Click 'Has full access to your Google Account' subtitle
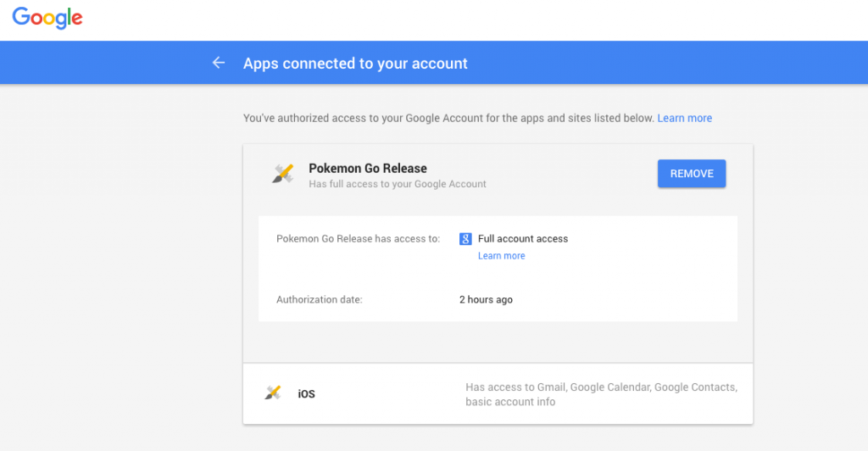Viewport: 868px width, 451px height. 398,184
